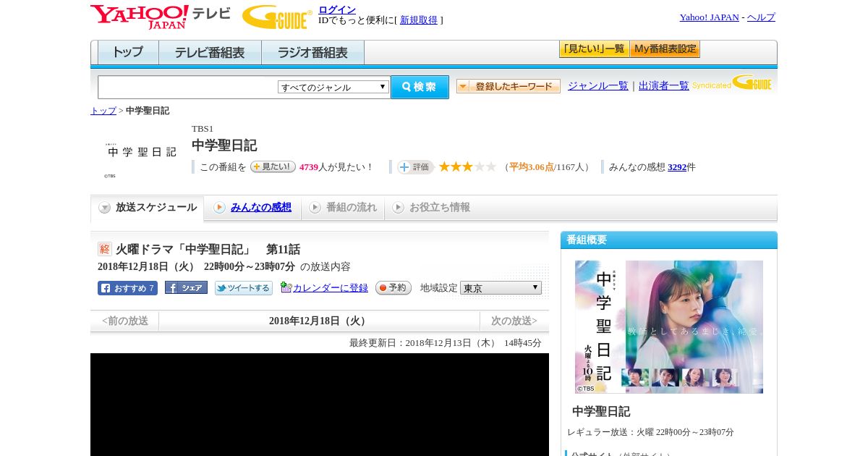Click the 最終更新日 timestamp text
This screenshot has height=456, width=868.
point(446,343)
